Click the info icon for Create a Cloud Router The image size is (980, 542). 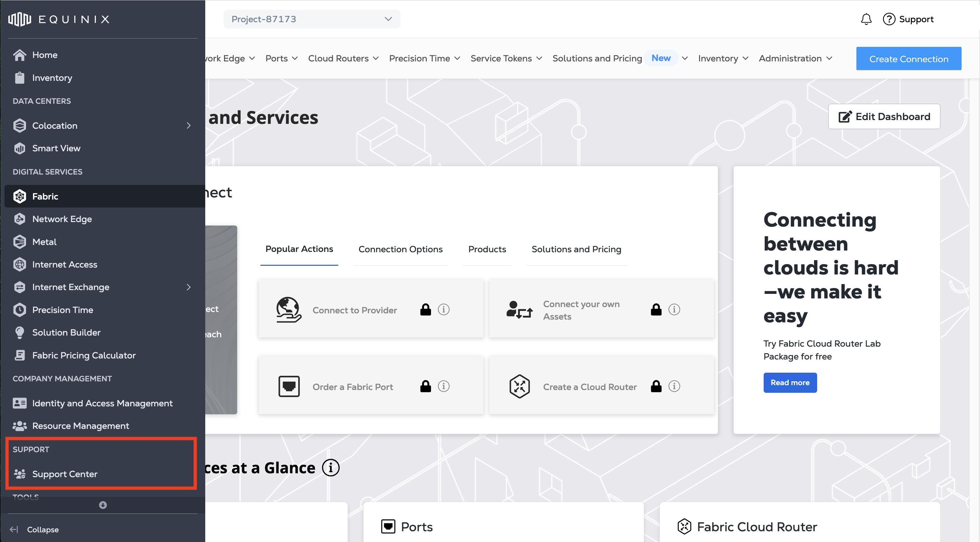(x=674, y=386)
